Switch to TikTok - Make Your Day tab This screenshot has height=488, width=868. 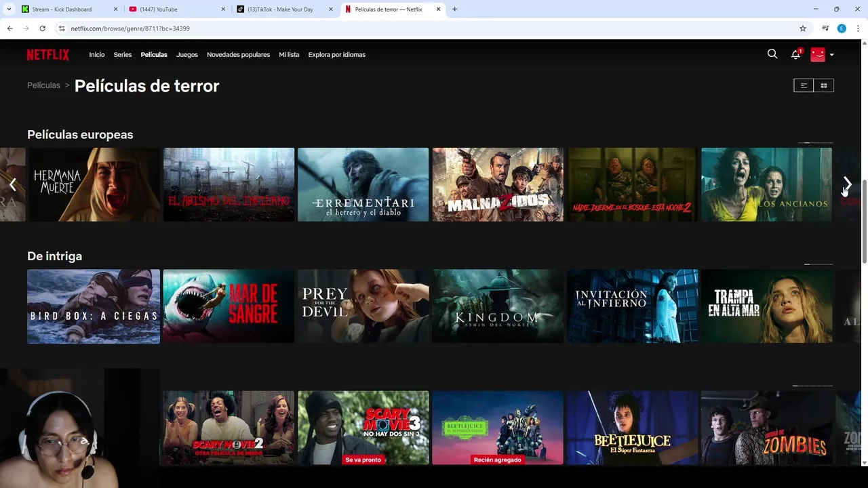283,9
